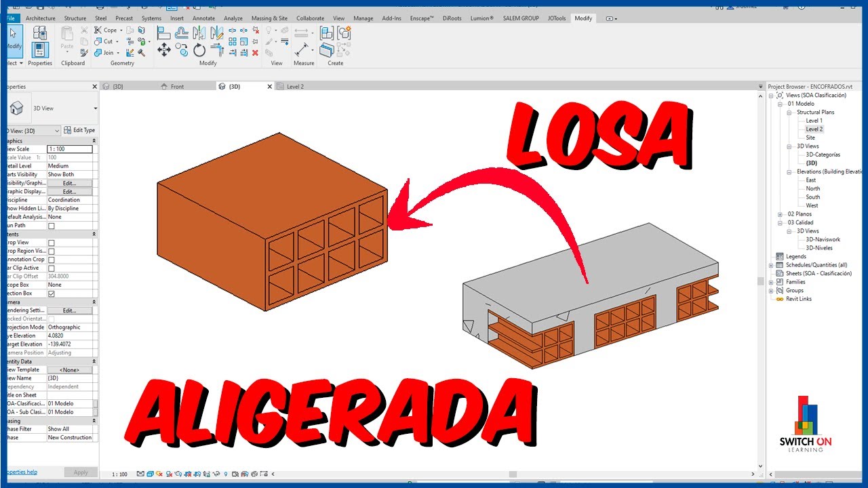Collapse the Extents properties section
Screen dimensions: 868x488
[x=94, y=234]
